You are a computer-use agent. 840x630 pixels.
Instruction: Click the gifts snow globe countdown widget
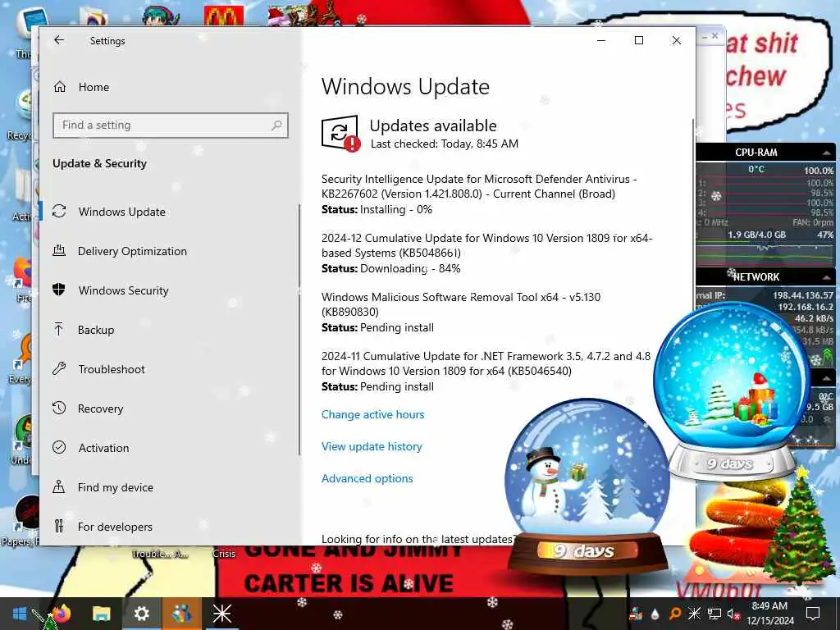click(x=732, y=391)
